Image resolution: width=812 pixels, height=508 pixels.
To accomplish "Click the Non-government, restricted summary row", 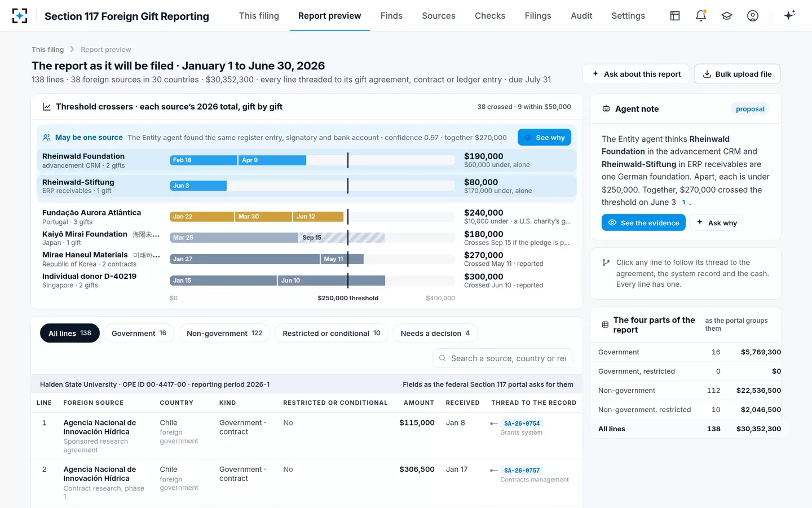I will click(x=686, y=410).
